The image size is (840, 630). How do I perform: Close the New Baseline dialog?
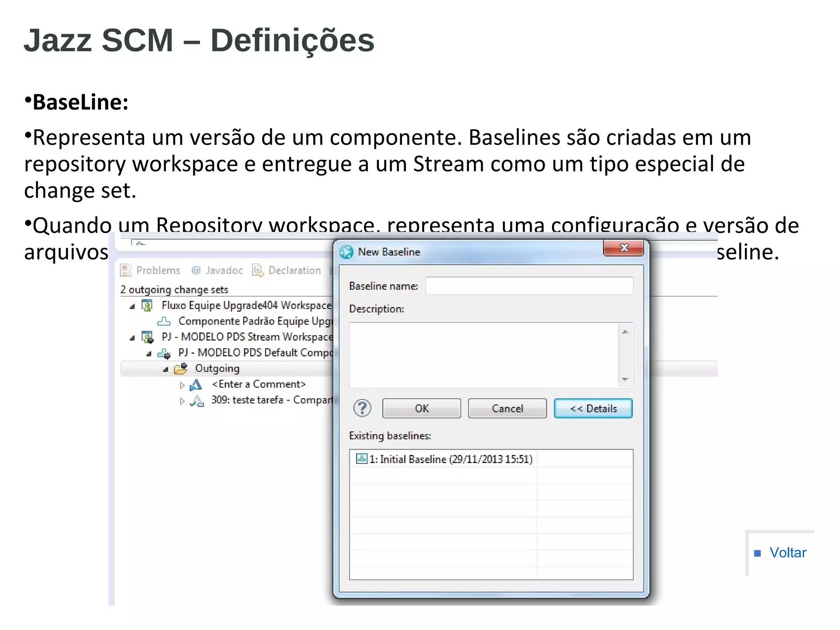point(623,248)
